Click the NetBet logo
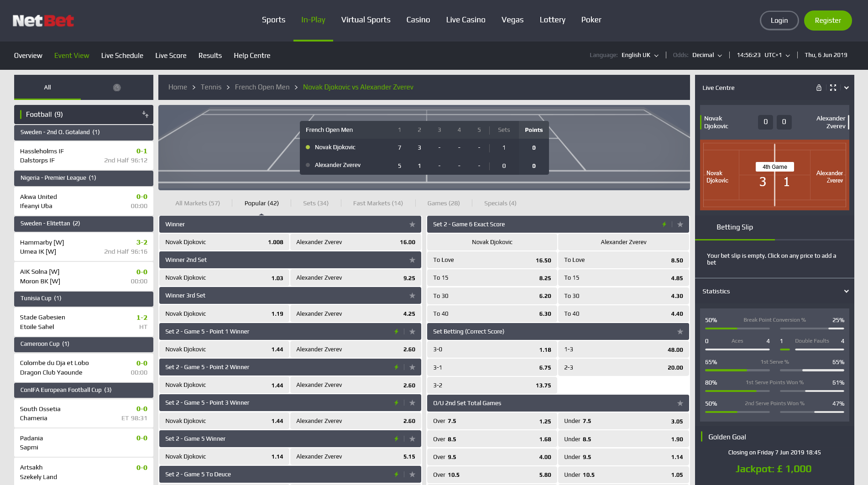Screen dimensions: 868x485 pyautogui.click(x=43, y=21)
